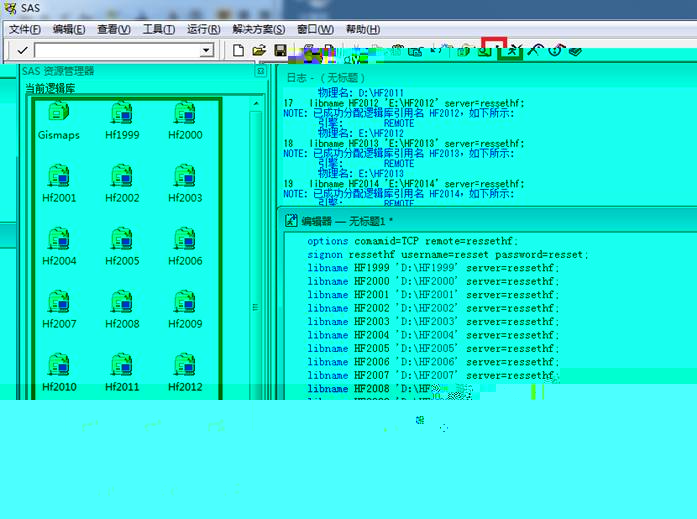This screenshot has height=519, width=697.
Task: Click the 'libname HF2007' editor line
Action: point(433,375)
